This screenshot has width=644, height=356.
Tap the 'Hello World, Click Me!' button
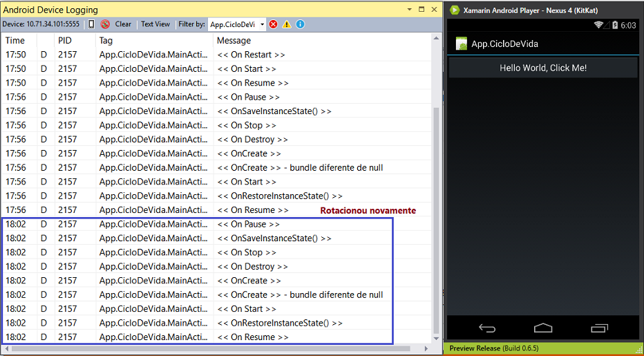543,68
